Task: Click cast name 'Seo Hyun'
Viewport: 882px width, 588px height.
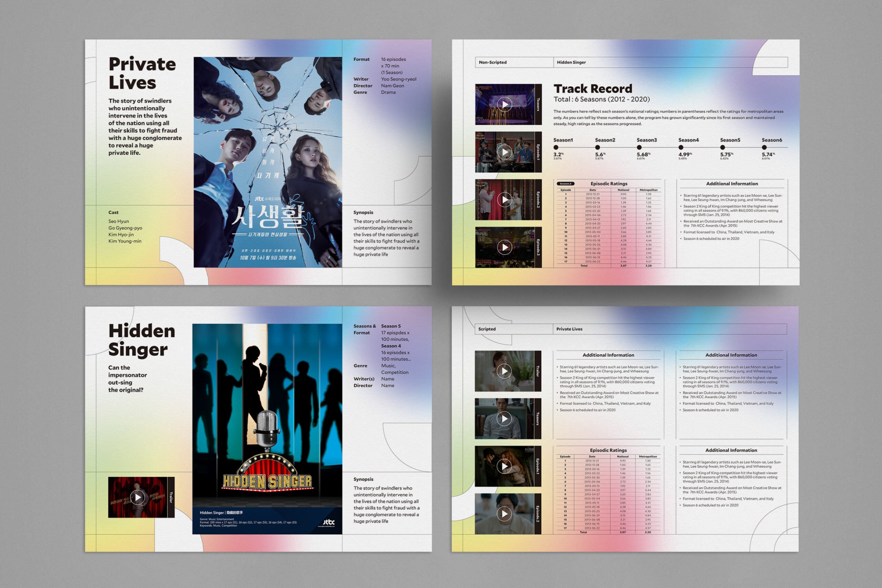Action: (x=119, y=221)
